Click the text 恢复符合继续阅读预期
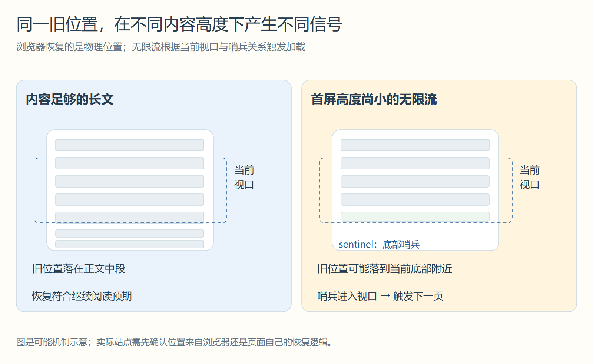 click(x=82, y=296)
